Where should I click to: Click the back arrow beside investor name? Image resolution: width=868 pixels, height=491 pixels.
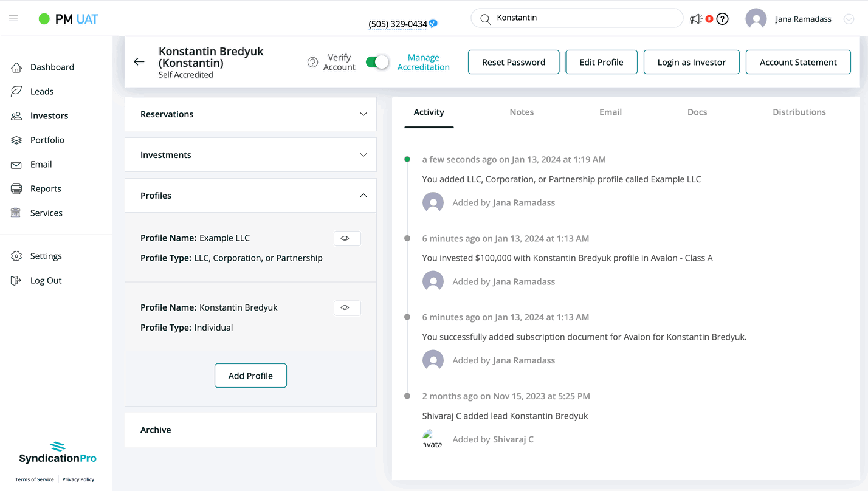[x=139, y=62]
